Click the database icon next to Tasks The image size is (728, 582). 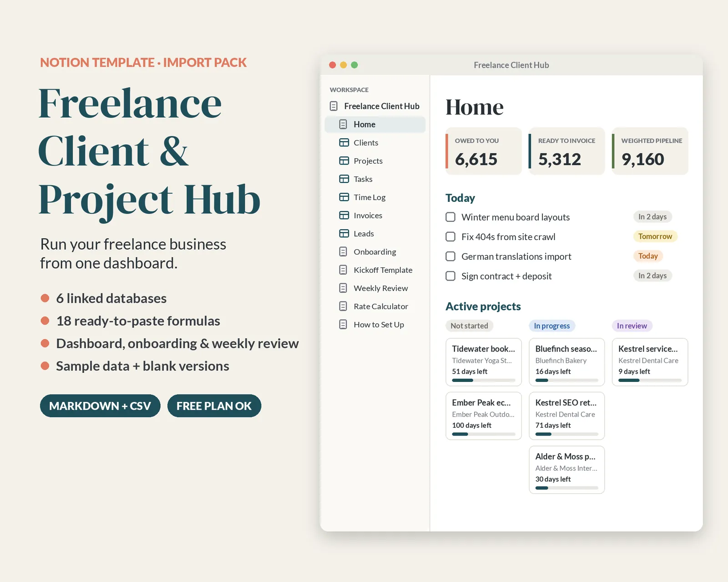(344, 179)
